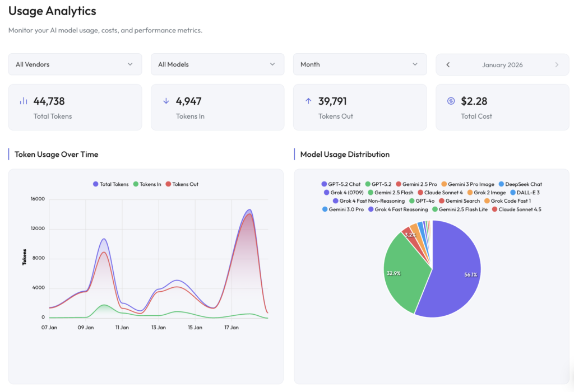Advance to the next month
574x392 pixels.
point(557,64)
